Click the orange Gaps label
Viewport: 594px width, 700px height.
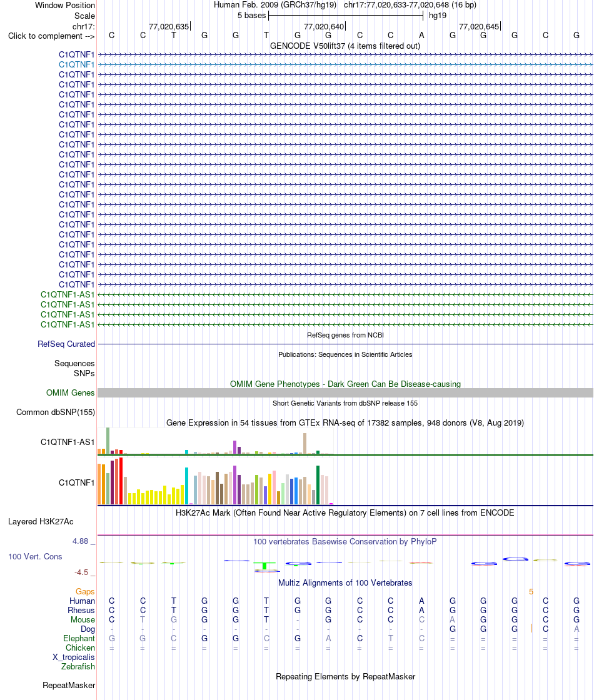[85, 591]
